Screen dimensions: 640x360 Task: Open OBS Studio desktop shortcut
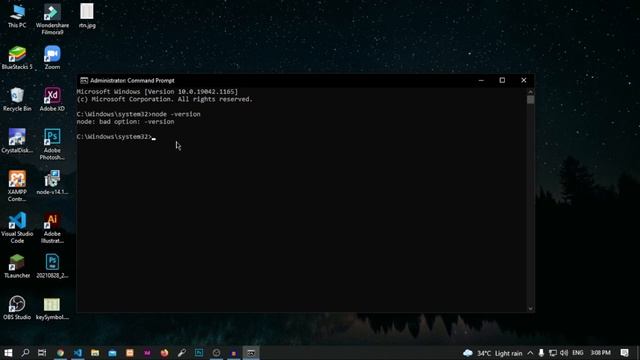click(x=17, y=308)
